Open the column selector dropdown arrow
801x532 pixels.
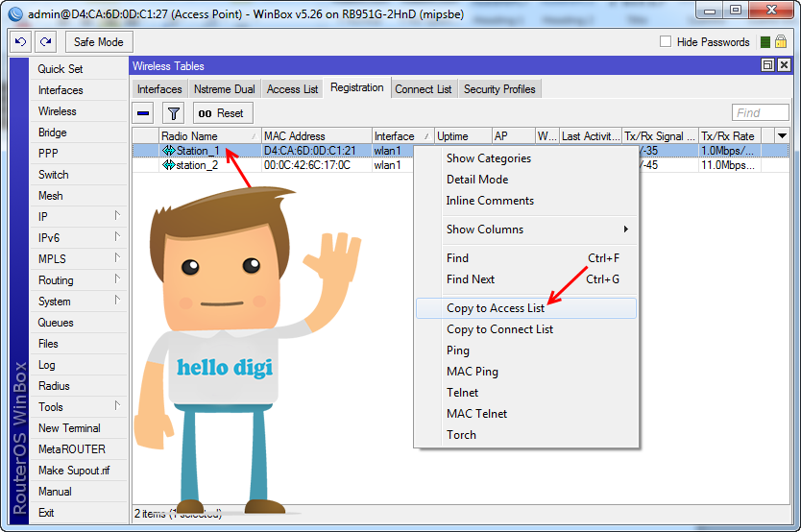(782, 135)
